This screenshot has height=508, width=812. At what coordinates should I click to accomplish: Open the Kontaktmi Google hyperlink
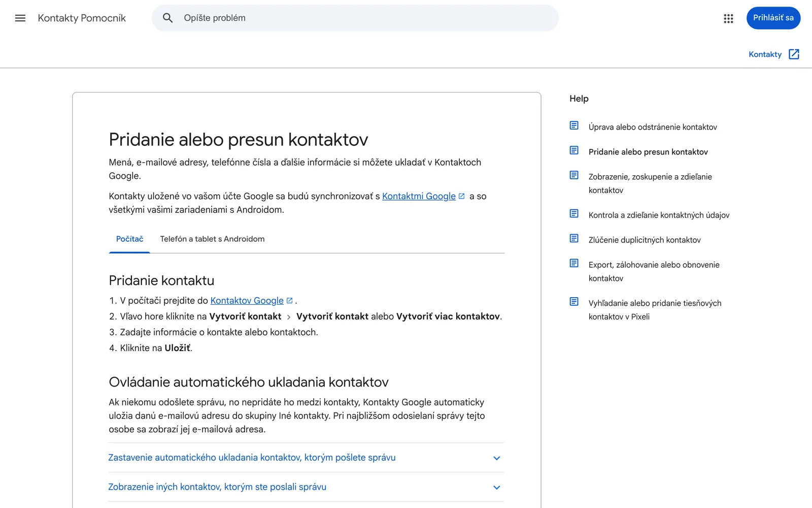[419, 196]
